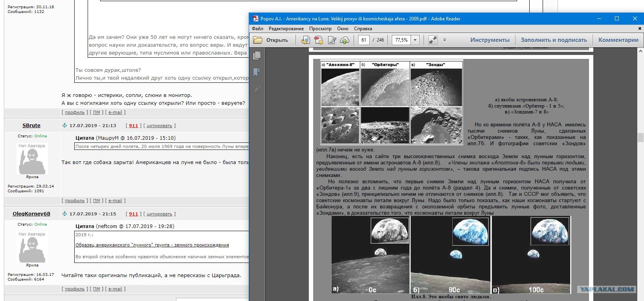Click e-mail link under OlegKorney68's post
Image resolution: width=644 pixels, height=301 pixels.
[115, 289]
